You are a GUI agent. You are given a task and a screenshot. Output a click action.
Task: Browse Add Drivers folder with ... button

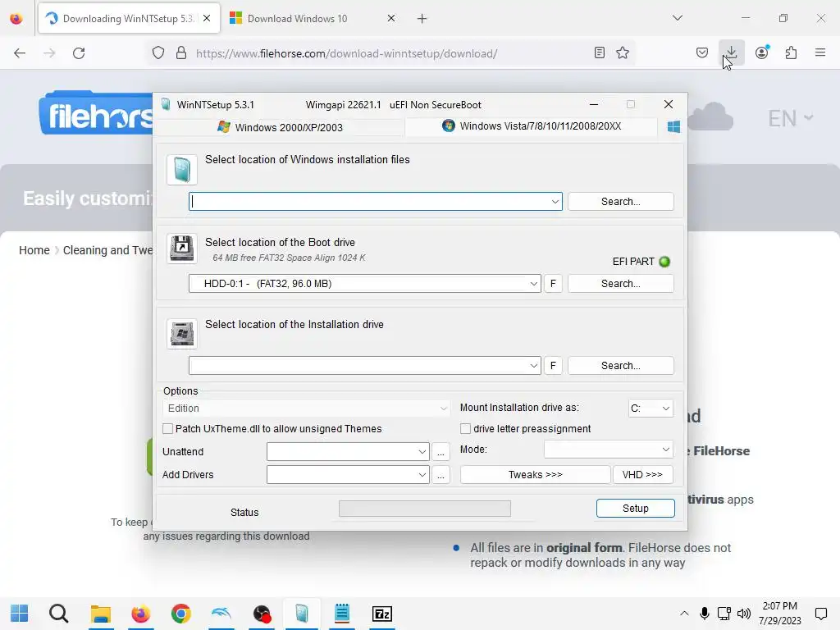pyautogui.click(x=441, y=475)
